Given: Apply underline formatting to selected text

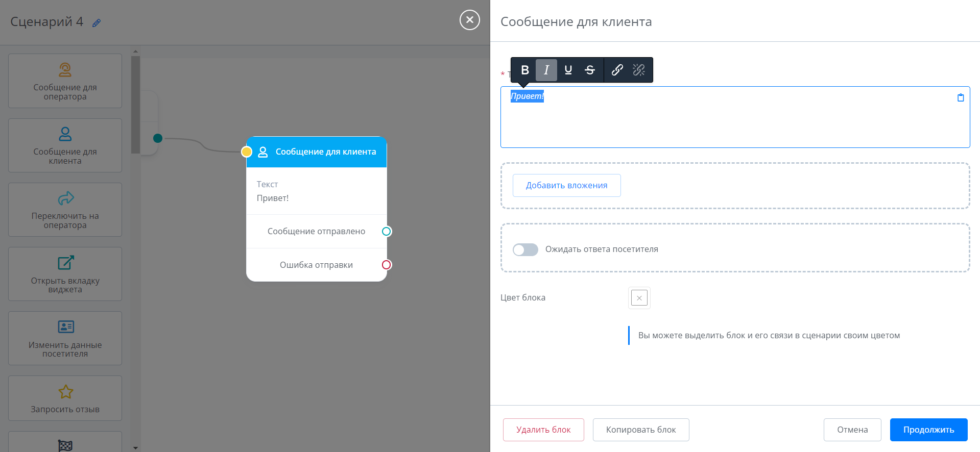Looking at the screenshot, I should (x=568, y=70).
